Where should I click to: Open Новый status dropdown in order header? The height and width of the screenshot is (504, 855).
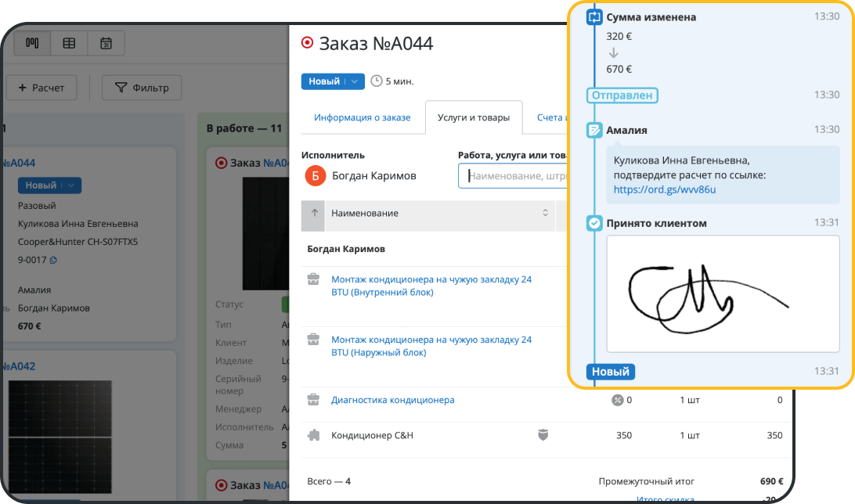[x=354, y=81]
